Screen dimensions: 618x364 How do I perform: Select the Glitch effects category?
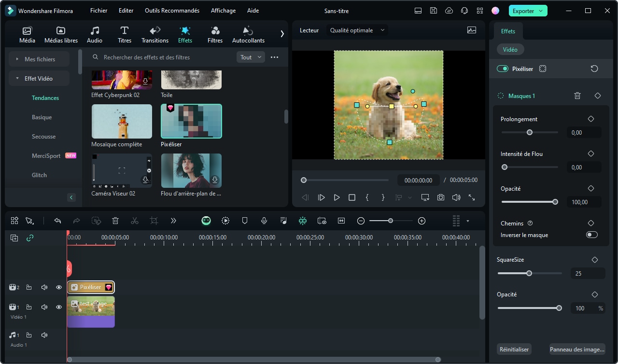pyautogui.click(x=39, y=175)
